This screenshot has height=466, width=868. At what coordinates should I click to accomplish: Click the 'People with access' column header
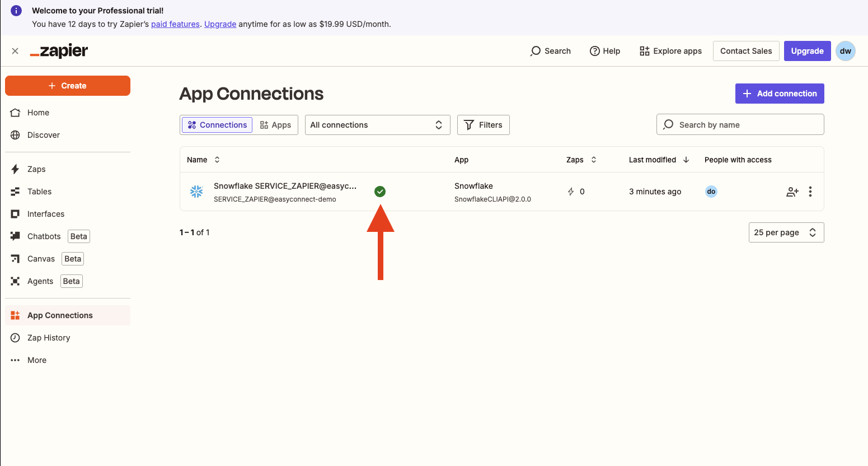click(x=738, y=160)
